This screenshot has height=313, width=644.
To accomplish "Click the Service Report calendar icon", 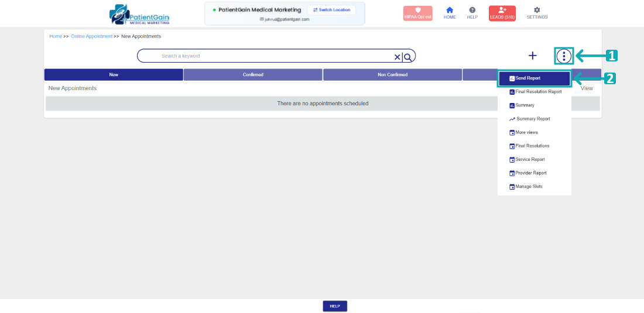I will click(x=512, y=160).
